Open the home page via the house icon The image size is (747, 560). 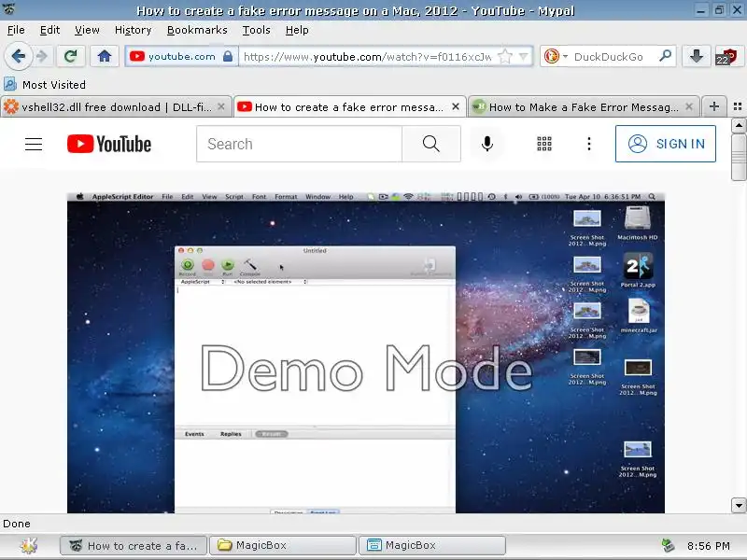pyautogui.click(x=105, y=57)
